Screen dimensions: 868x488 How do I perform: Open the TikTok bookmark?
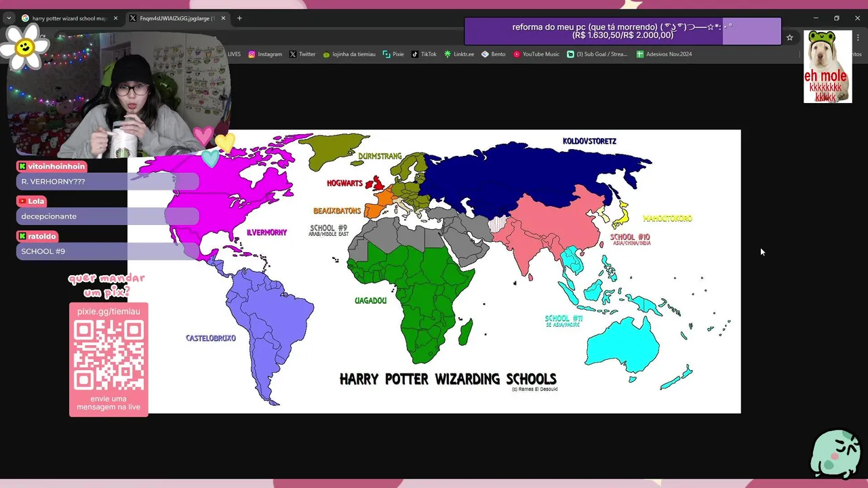[424, 54]
